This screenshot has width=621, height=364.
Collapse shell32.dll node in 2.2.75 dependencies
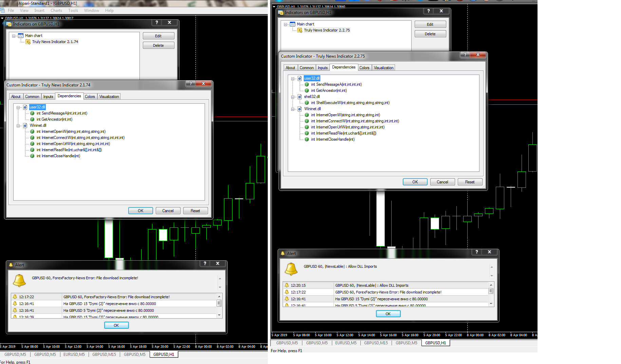[x=293, y=97]
